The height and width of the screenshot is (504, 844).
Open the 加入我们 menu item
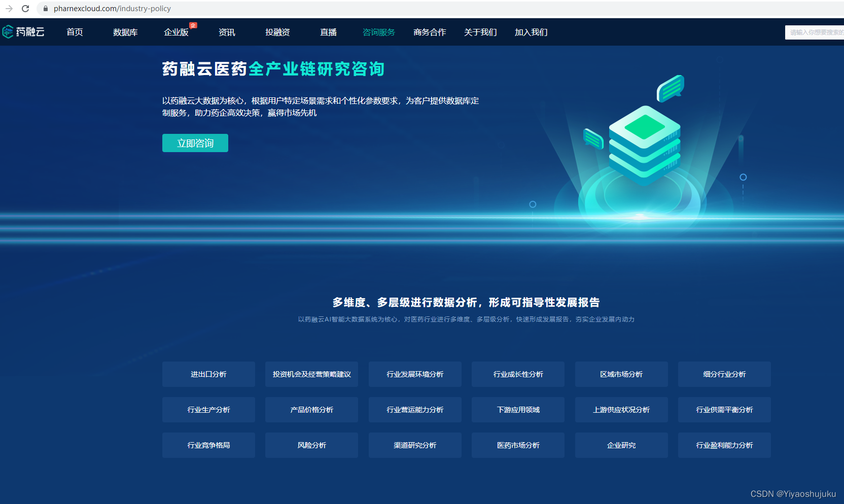coord(531,32)
